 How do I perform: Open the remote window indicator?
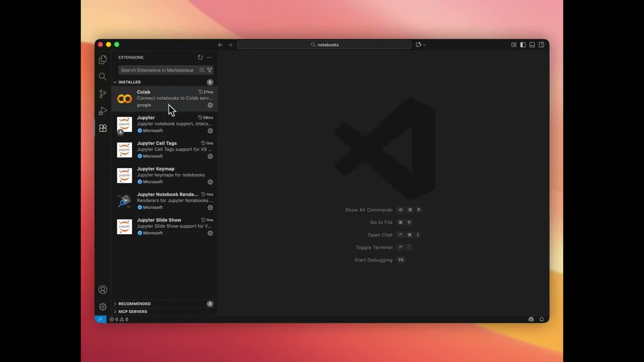pyautogui.click(x=101, y=319)
